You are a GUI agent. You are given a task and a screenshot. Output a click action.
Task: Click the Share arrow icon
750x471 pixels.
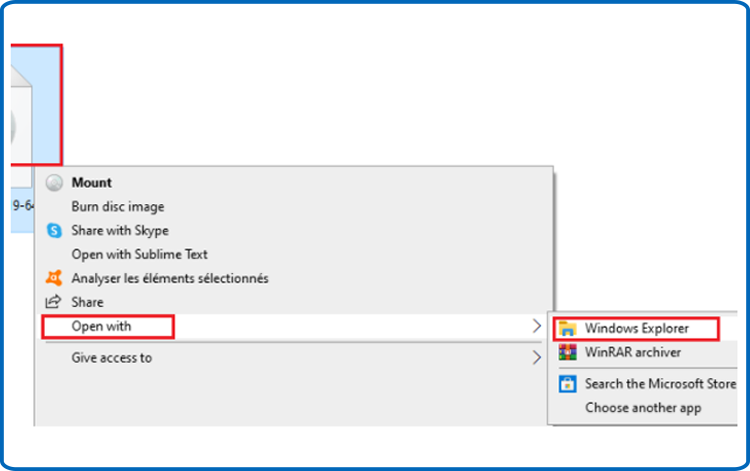pyautogui.click(x=53, y=302)
